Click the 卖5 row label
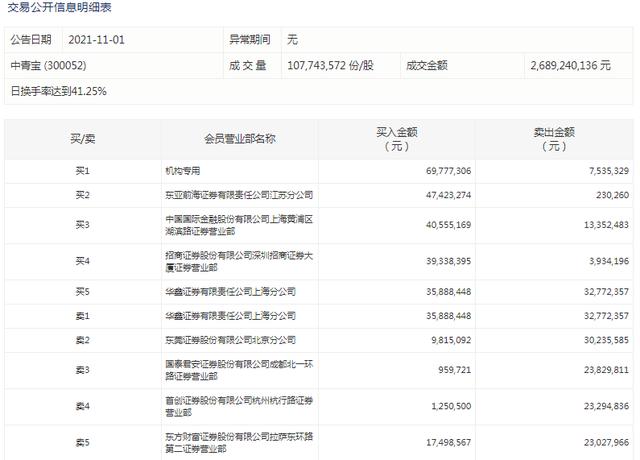The image size is (640, 460). tap(82, 442)
